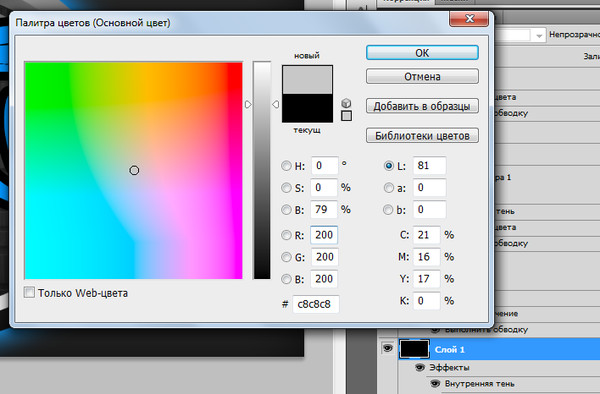
Task: Click left slider arrow on lightness strip
Action: click(248, 104)
